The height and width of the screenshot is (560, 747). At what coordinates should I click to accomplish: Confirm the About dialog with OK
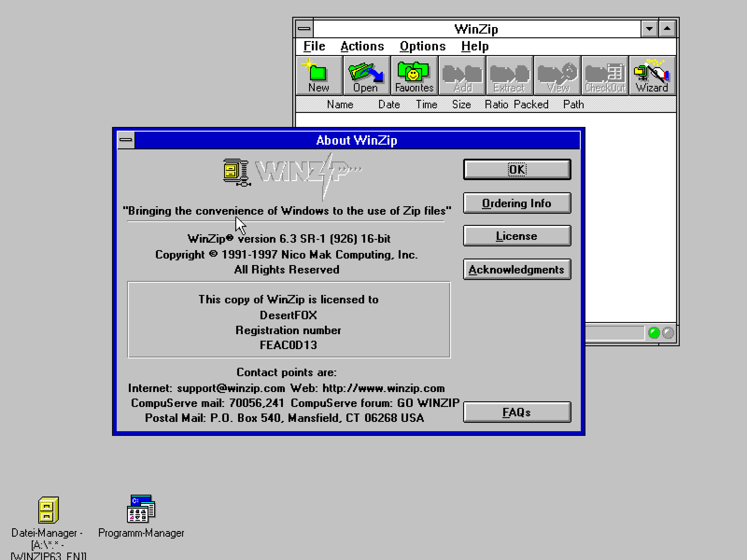click(517, 170)
